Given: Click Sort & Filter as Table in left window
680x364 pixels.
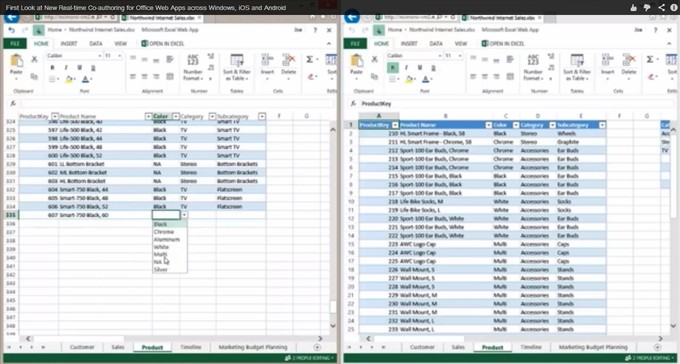Looking at the screenshot, I should [x=237, y=67].
